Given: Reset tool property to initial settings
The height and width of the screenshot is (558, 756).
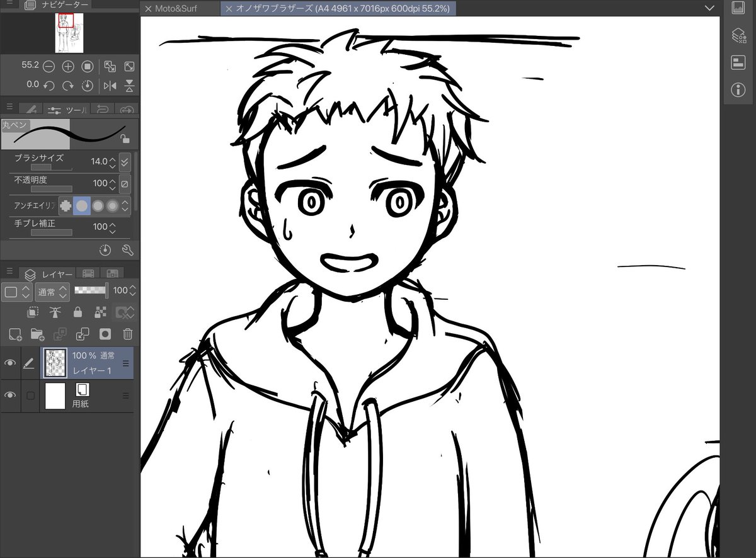Looking at the screenshot, I should click(105, 250).
